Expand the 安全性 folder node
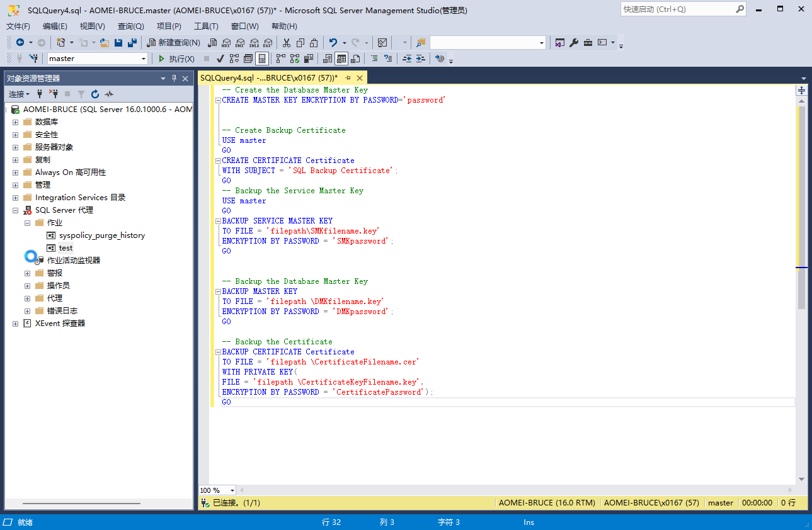This screenshot has height=530, width=812. coord(15,135)
